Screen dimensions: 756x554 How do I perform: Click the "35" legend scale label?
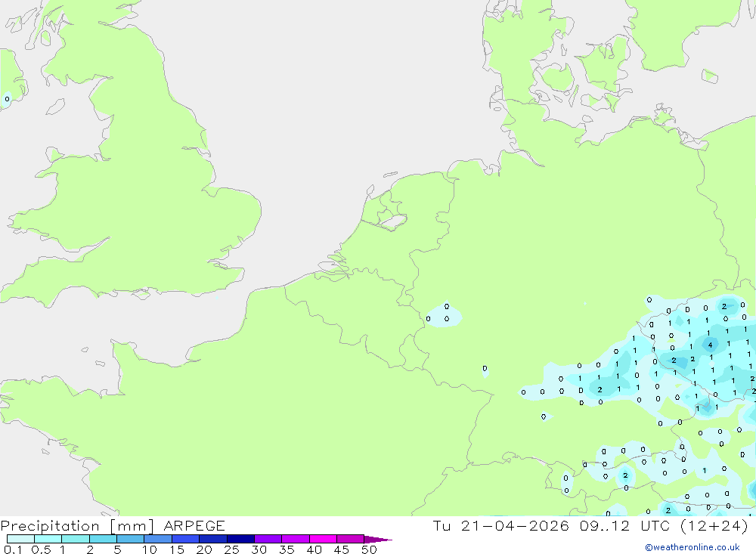(287, 549)
